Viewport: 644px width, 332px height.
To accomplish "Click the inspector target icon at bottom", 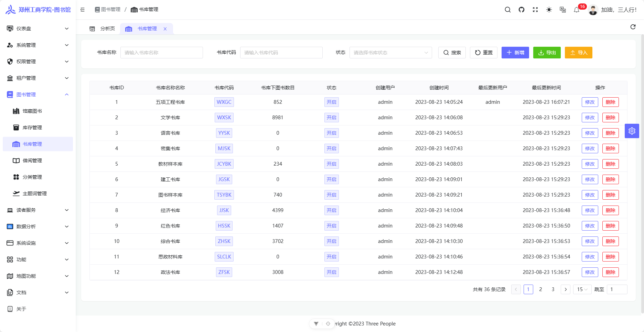I will click(x=328, y=324).
